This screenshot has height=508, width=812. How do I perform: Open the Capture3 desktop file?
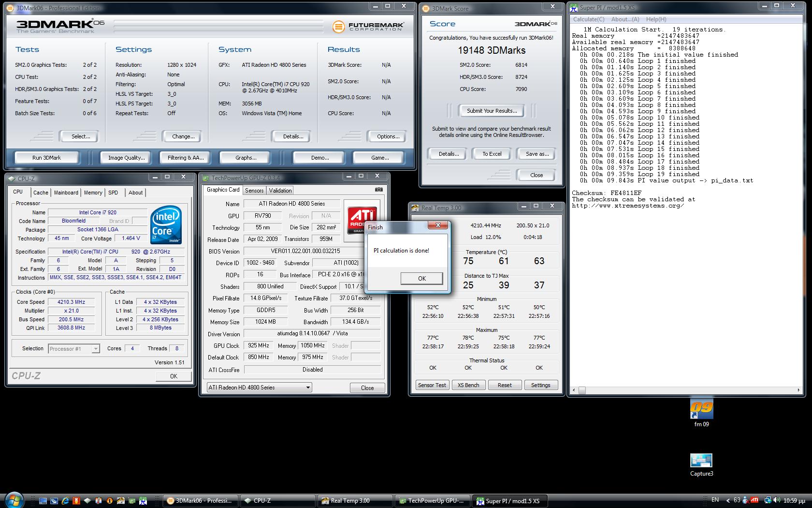coord(701,465)
